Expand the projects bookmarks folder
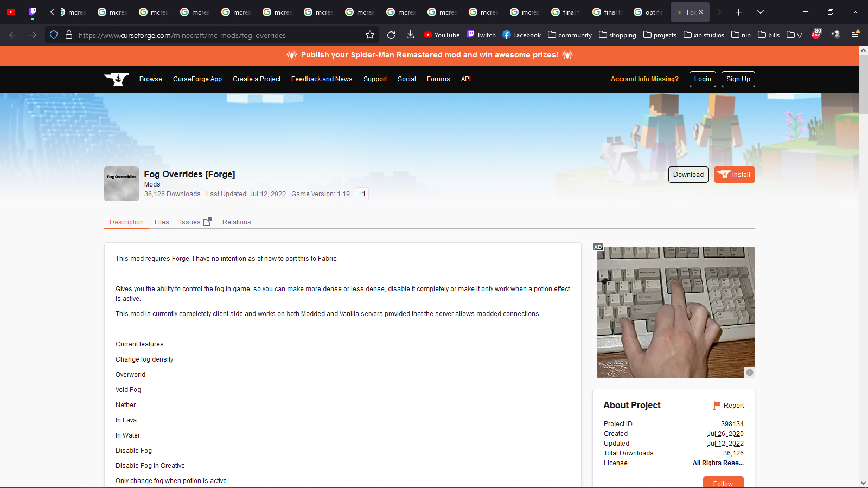Image resolution: width=868 pixels, height=488 pixels. (660, 35)
